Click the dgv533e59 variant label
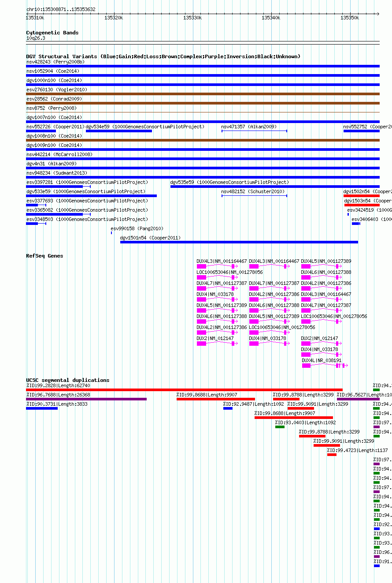Screen dimensions: 392x583 click(x=85, y=191)
